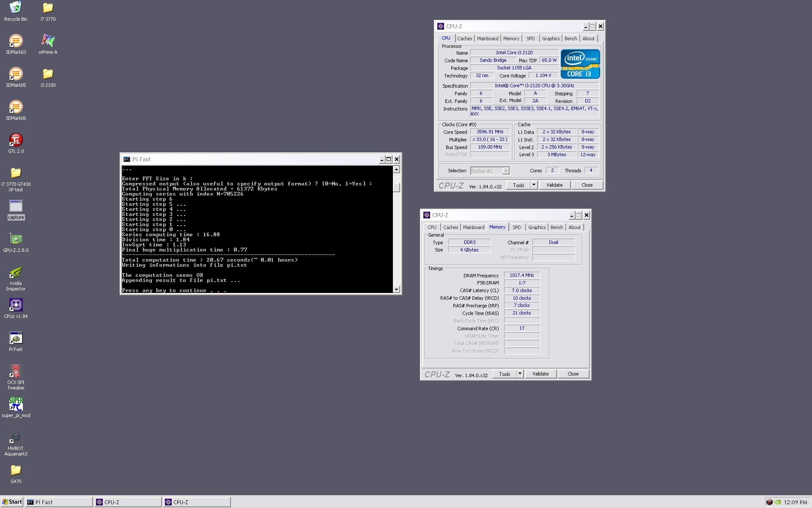This screenshot has width=812, height=508.
Task: Open the G470 folder icon
Action: pyautogui.click(x=16, y=470)
